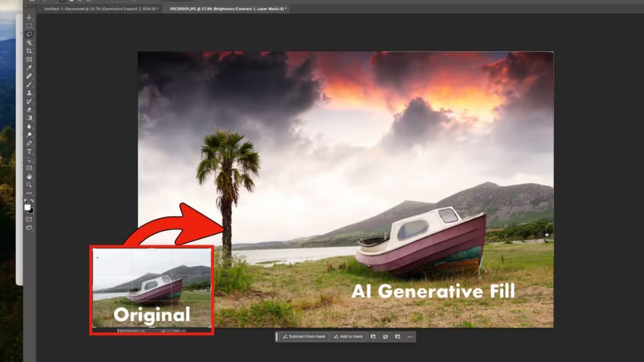Select the Dodge tool
The width and height of the screenshot is (644, 362).
click(x=29, y=135)
